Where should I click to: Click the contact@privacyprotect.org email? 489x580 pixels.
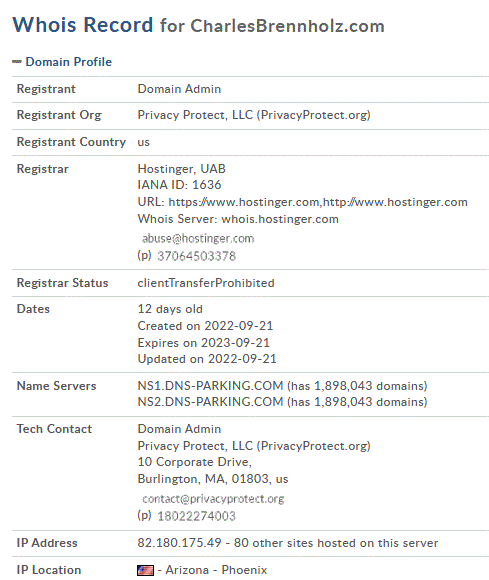213,499
